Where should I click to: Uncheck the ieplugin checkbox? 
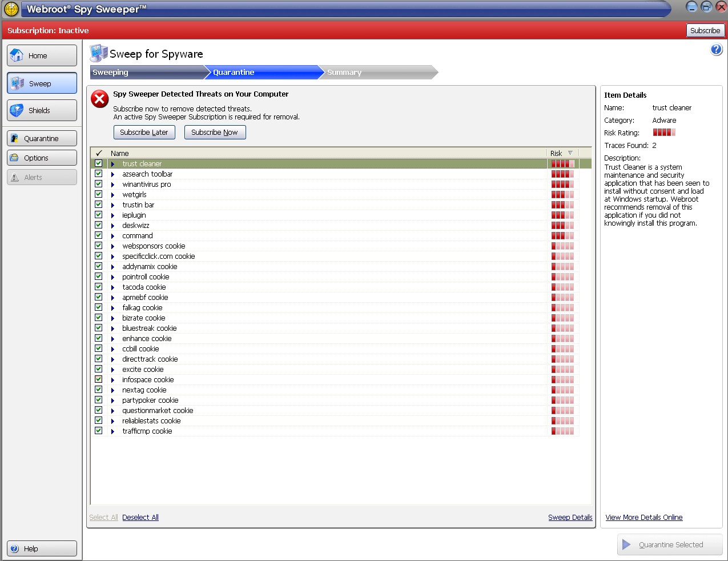99,215
